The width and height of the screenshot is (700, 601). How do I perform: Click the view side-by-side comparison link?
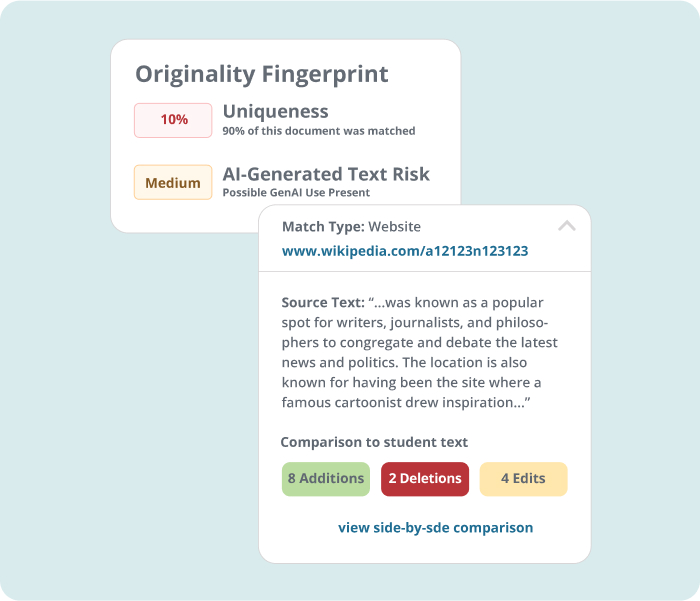pyautogui.click(x=435, y=527)
